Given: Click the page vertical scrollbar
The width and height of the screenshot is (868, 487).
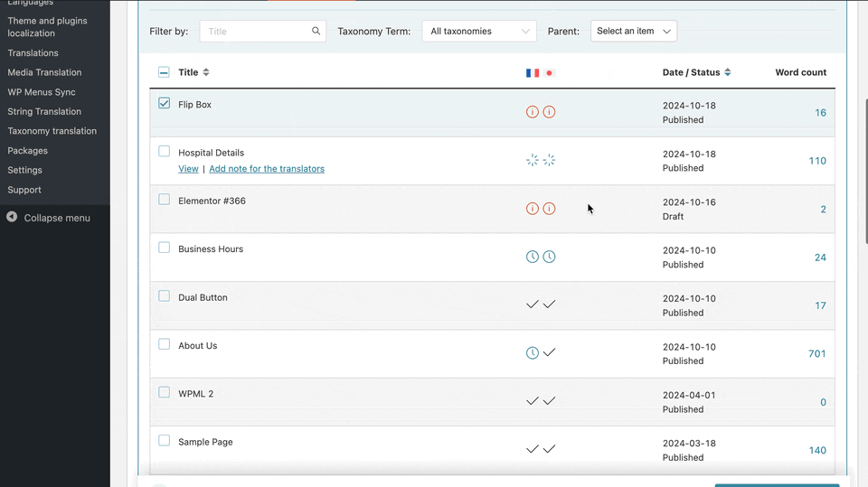Looking at the screenshot, I should pyautogui.click(x=865, y=172).
